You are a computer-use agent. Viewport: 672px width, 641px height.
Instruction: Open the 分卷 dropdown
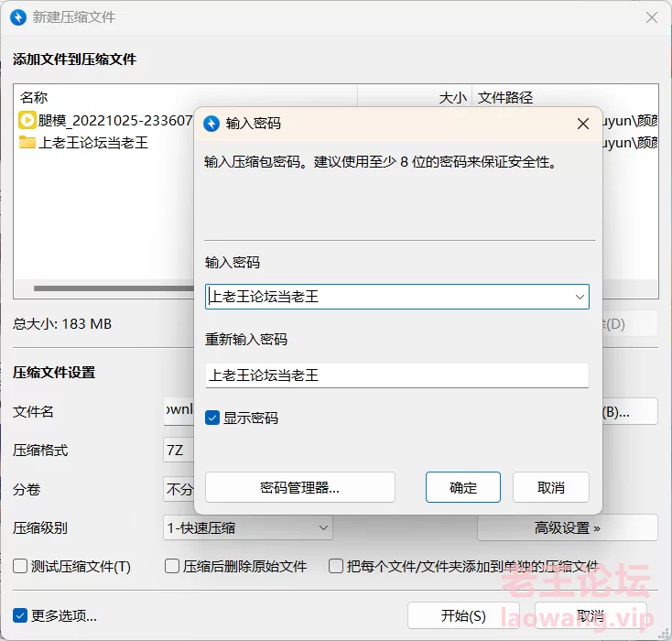(x=179, y=489)
